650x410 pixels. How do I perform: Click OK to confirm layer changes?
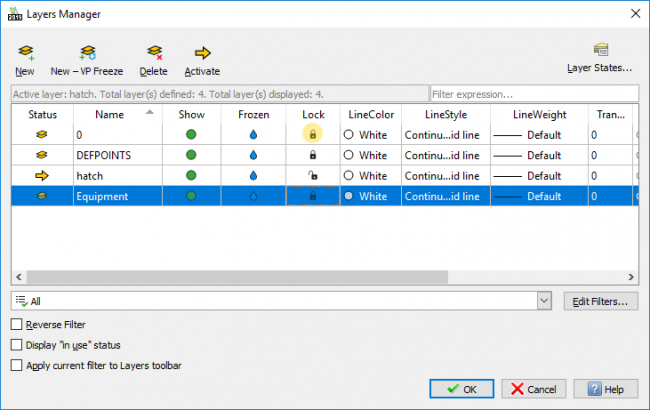point(461,389)
